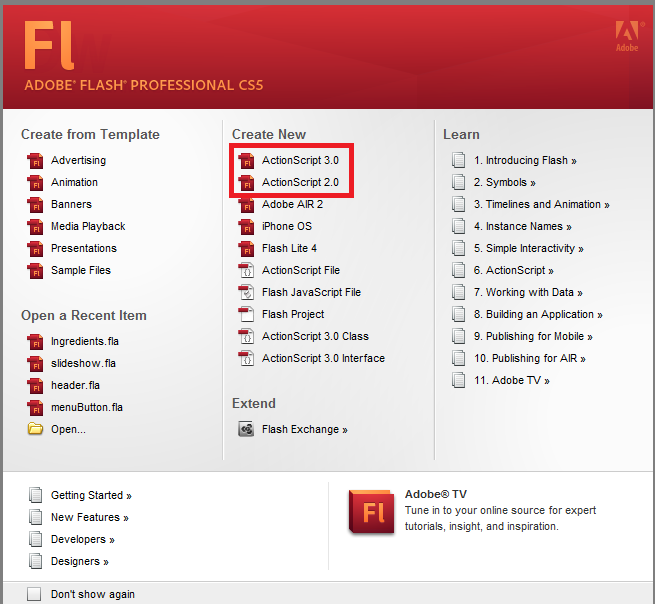This screenshot has height=604, width=655.
Task: Create a new ActionScript 3.0 Class
Action: (315, 336)
